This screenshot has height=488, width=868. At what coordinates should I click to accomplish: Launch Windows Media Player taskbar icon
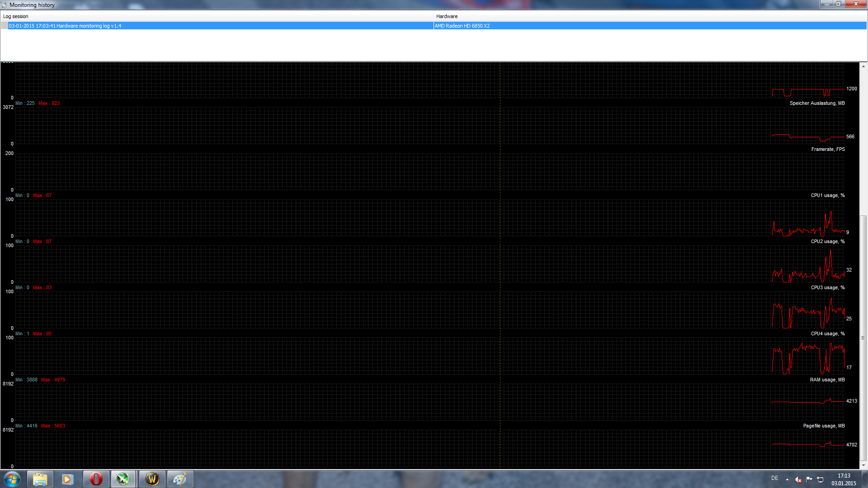68,479
